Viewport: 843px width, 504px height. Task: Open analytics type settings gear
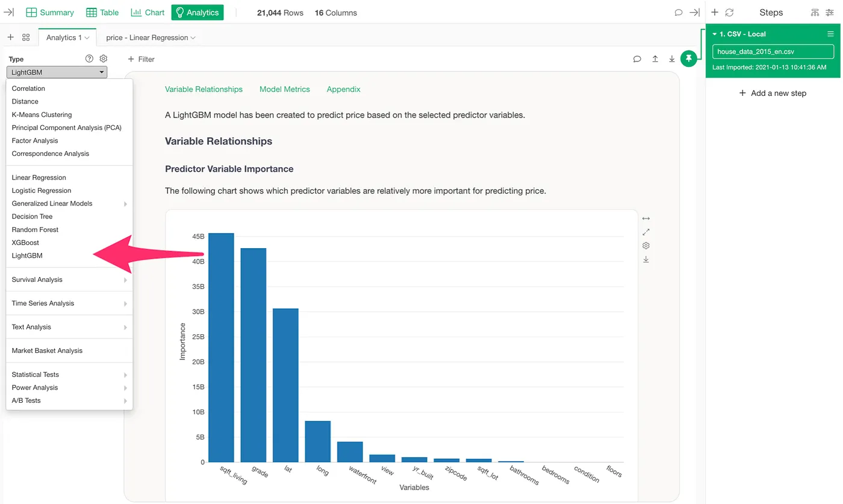[104, 58]
